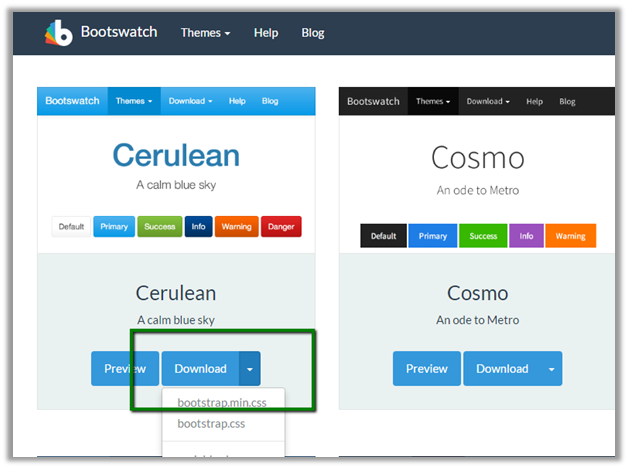Expand the Cosmo download caret dropdown
Image resolution: width=628 pixels, height=469 pixels.
point(551,368)
